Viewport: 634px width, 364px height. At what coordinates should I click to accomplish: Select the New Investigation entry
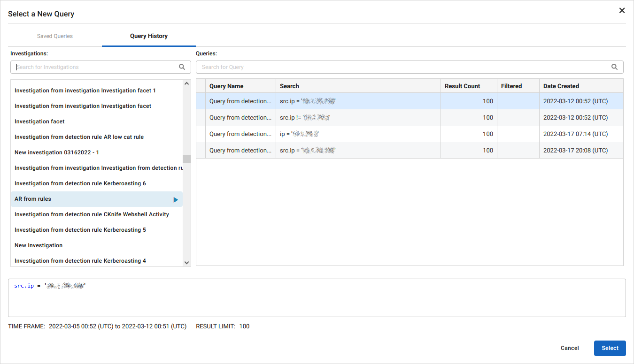coord(38,245)
